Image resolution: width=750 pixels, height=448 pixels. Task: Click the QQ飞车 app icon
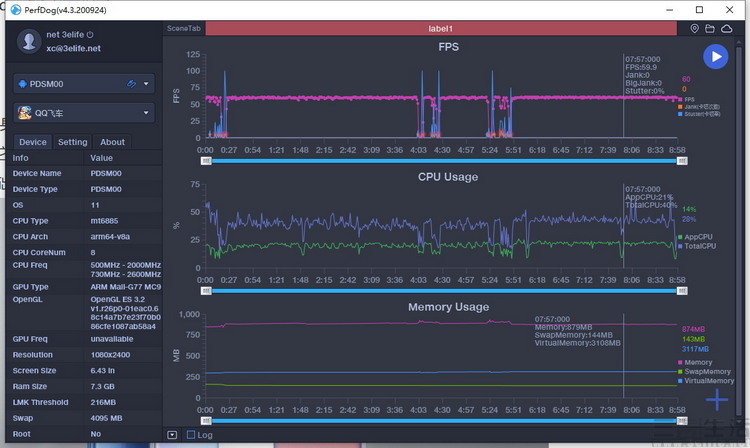coord(24,113)
